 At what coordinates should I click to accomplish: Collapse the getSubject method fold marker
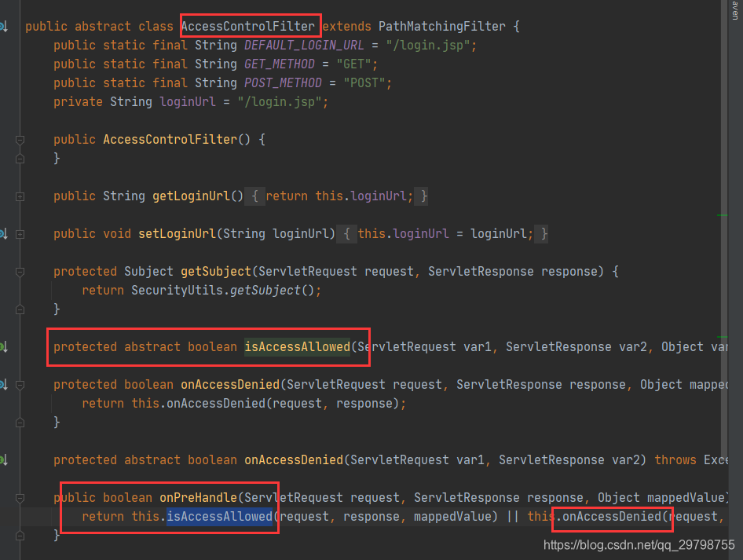(20, 272)
